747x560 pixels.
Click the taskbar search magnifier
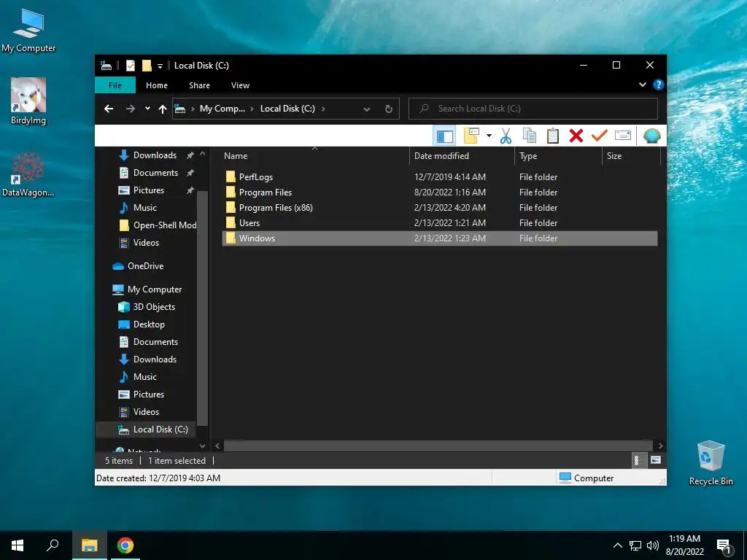[53, 545]
